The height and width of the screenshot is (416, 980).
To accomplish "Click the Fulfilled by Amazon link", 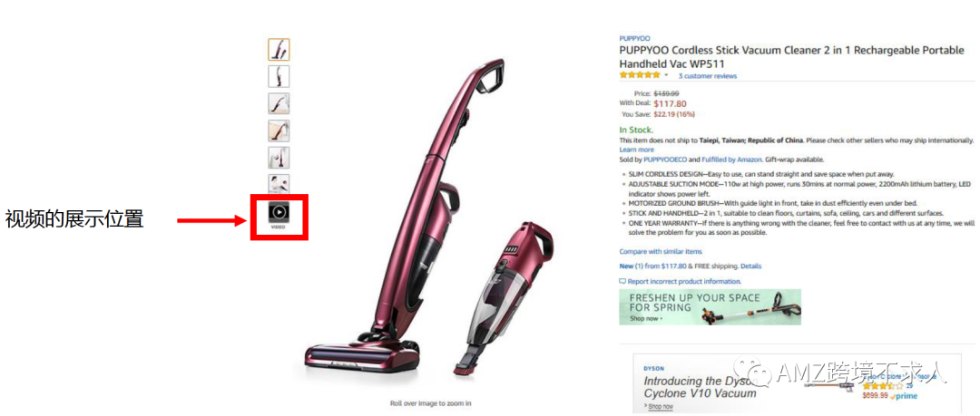I will pyautogui.click(x=724, y=160).
